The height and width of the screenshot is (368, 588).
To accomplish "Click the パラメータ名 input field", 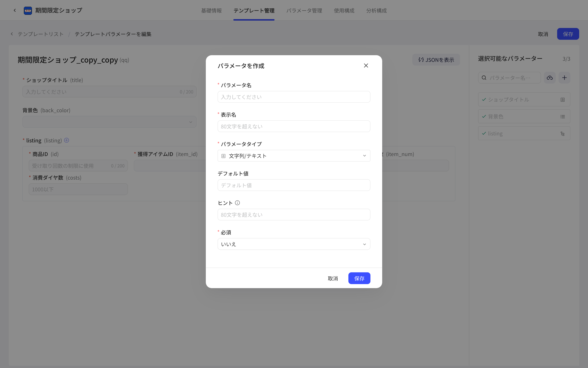I will pyautogui.click(x=294, y=97).
